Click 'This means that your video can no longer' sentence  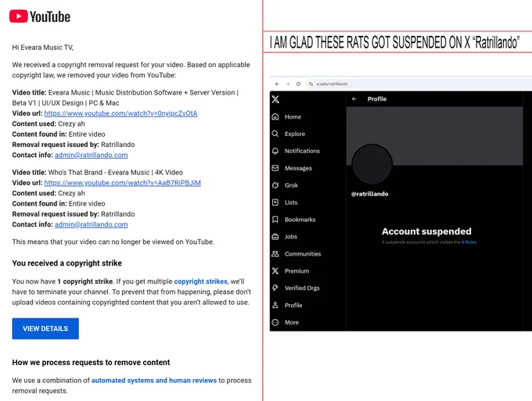[x=113, y=242]
